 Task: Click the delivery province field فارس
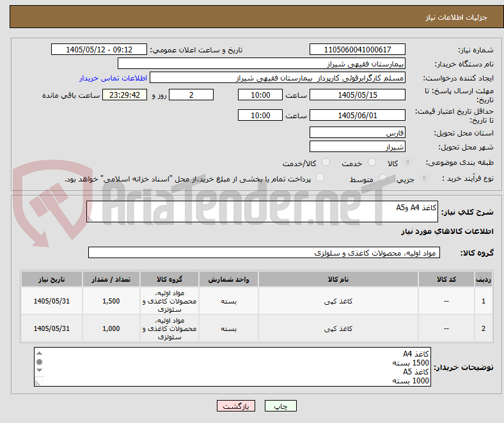pyautogui.click(x=358, y=132)
